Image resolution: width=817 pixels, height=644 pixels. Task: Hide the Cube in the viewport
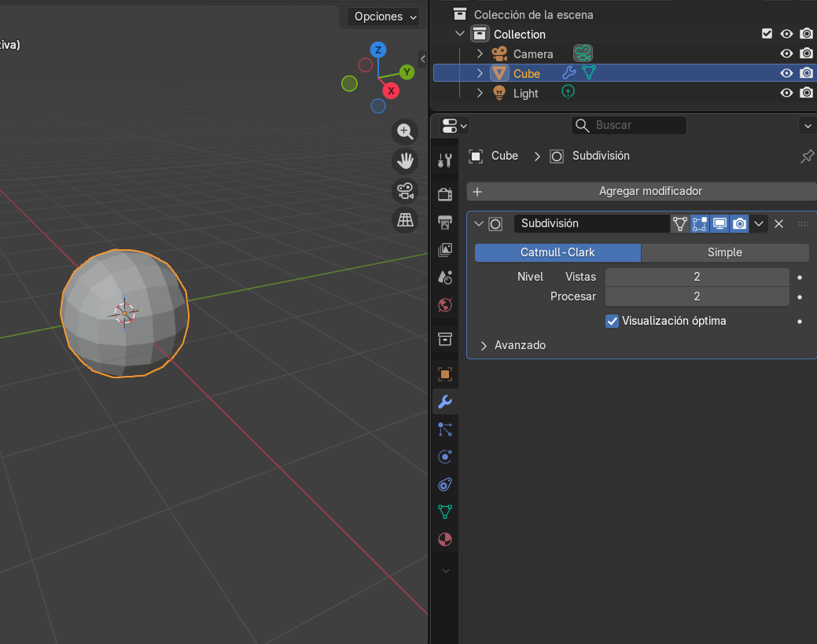tap(786, 73)
